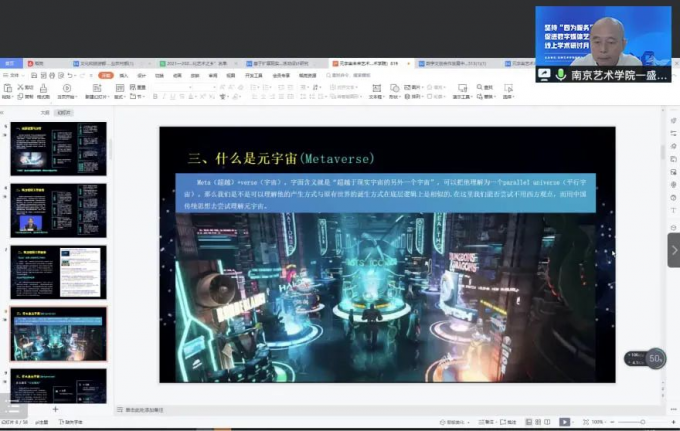Viewport: 680px width, 431px height.
Task: Insert a Text Box
Action: click(376, 88)
